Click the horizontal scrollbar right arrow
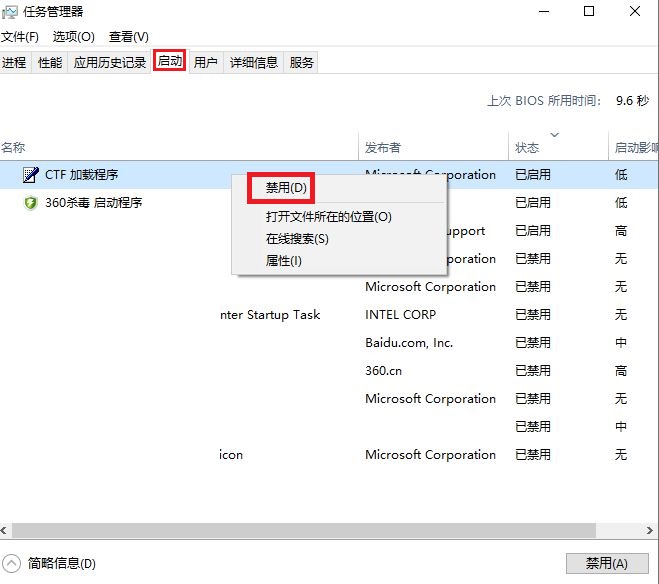Image resolution: width=659 pixels, height=584 pixels. click(651, 532)
